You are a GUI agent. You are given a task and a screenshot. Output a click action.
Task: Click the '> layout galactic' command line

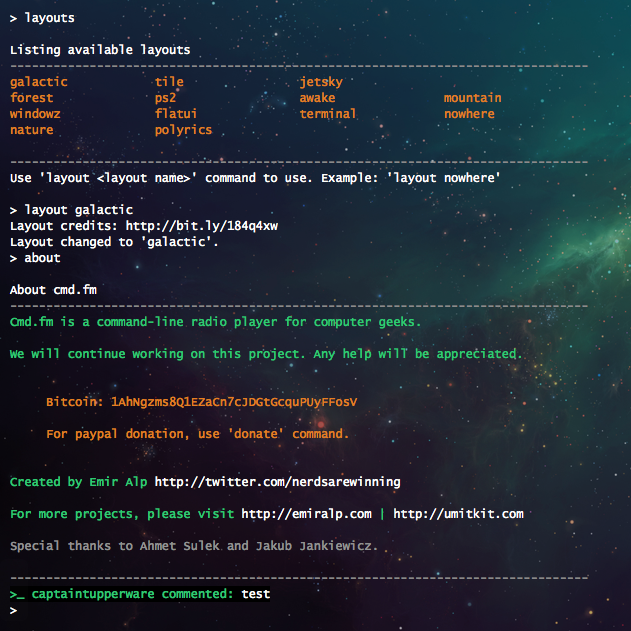coord(71,210)
